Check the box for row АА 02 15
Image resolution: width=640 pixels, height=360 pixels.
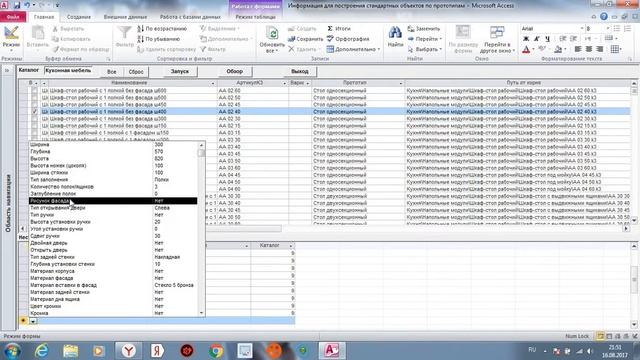pyautogui.click(x=34, y=126)
